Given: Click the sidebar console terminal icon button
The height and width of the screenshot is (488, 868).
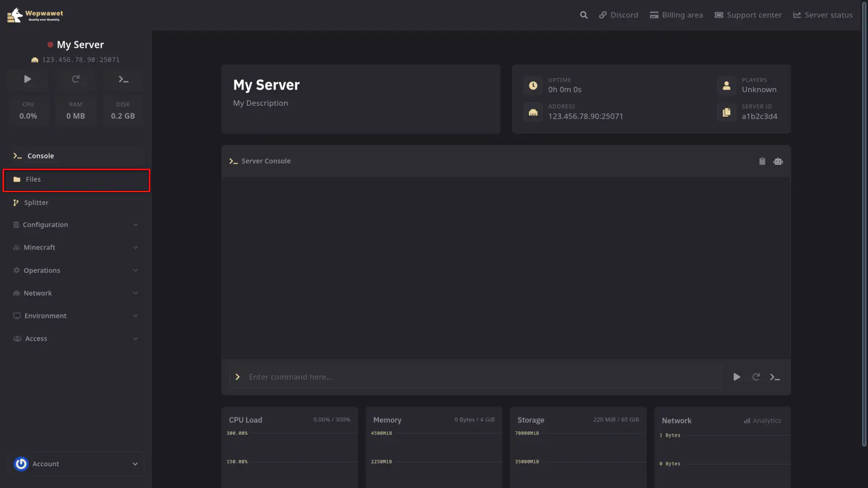Looking at the screenshot, I should [x=123, y=79].
